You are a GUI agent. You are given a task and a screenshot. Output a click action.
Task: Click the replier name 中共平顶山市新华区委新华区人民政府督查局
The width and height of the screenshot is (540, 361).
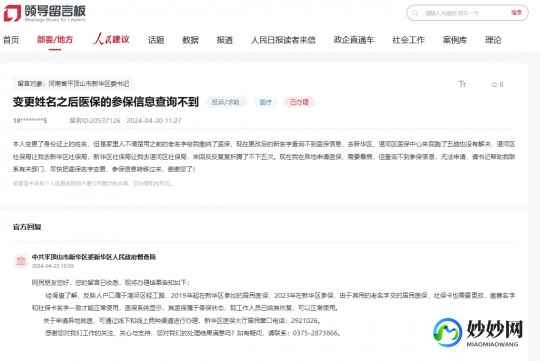[94, 257]
